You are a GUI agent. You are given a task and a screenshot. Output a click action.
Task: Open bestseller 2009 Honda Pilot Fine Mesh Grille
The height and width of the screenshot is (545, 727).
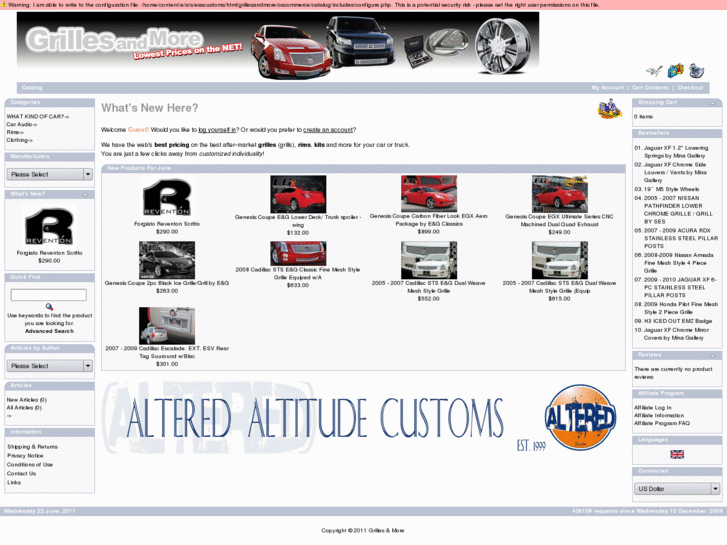point(681,308)
